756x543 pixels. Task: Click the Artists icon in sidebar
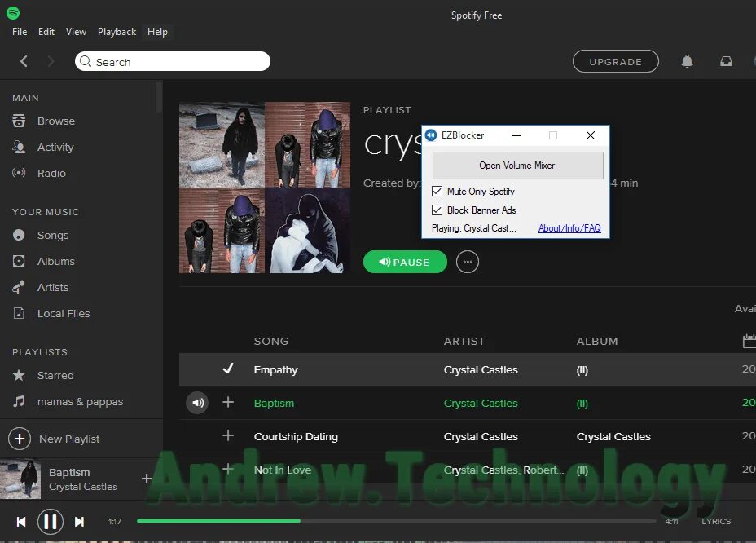(19, 287)
